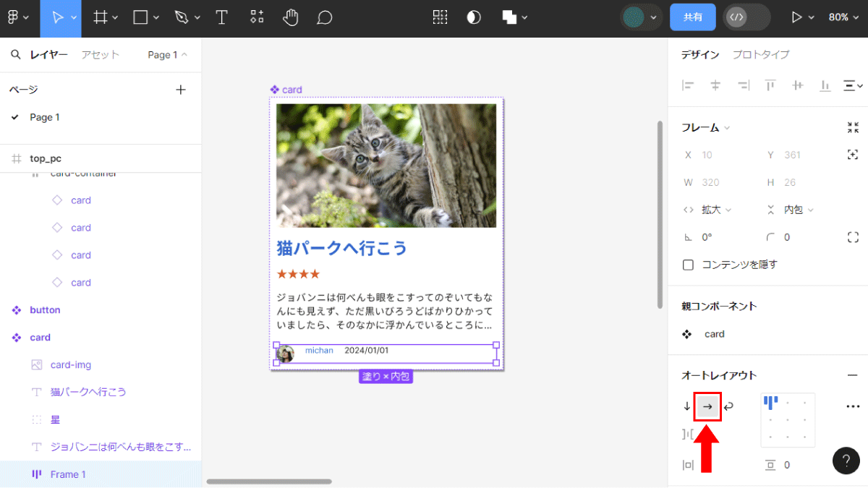Open Frame tool options dropdown

[116, 18]
